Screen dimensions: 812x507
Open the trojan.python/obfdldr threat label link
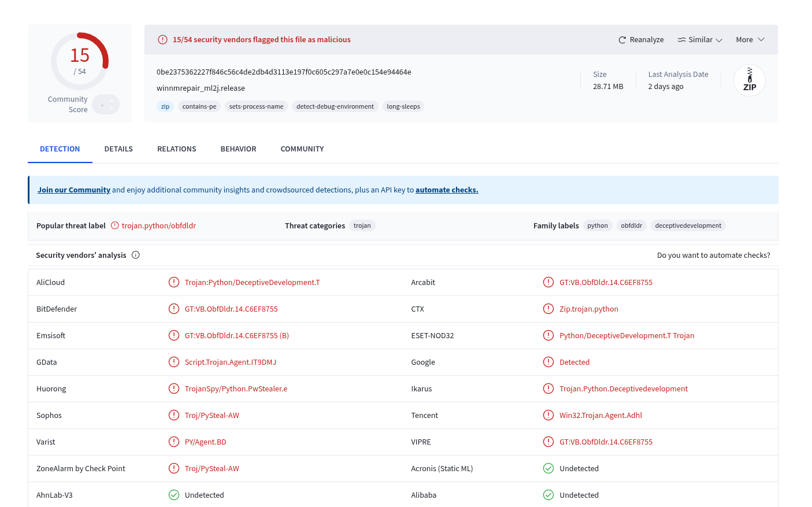[159, 225]
